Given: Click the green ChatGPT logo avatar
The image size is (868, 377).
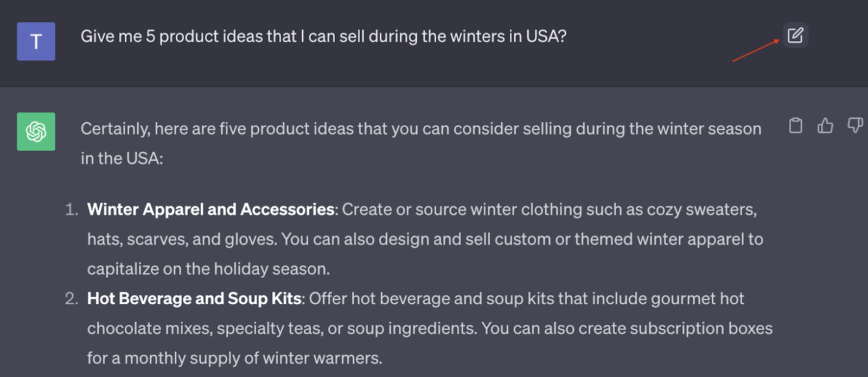Looking at the screenshot, I should (x=36, y=131).
